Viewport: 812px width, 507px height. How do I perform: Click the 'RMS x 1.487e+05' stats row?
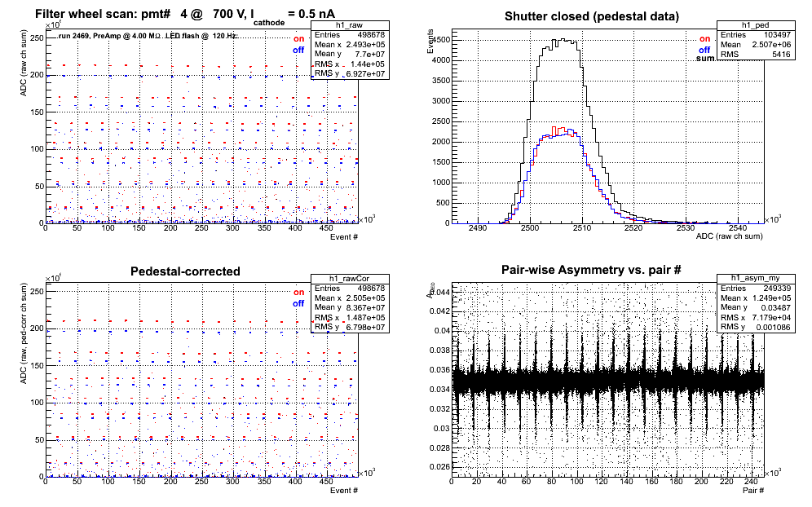point(350,317)
